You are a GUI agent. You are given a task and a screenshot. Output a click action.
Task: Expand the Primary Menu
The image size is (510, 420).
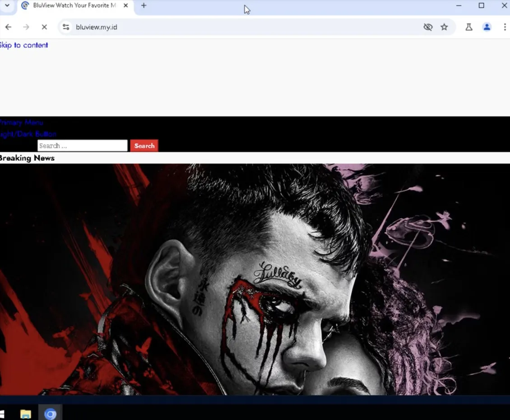[21, 122]
